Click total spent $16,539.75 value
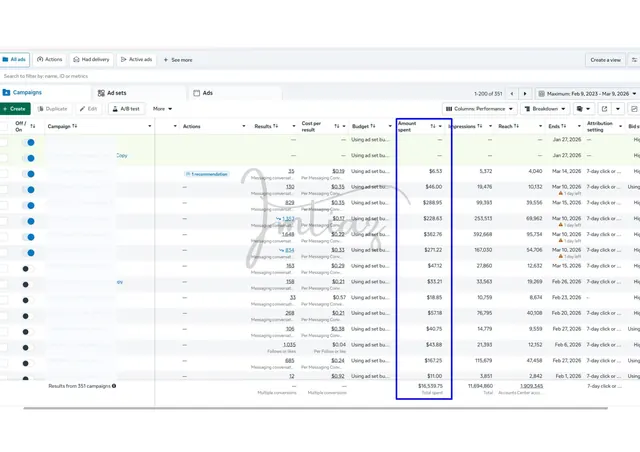Image resolution: width=640 pixels, height=452 pixels. 430,386
